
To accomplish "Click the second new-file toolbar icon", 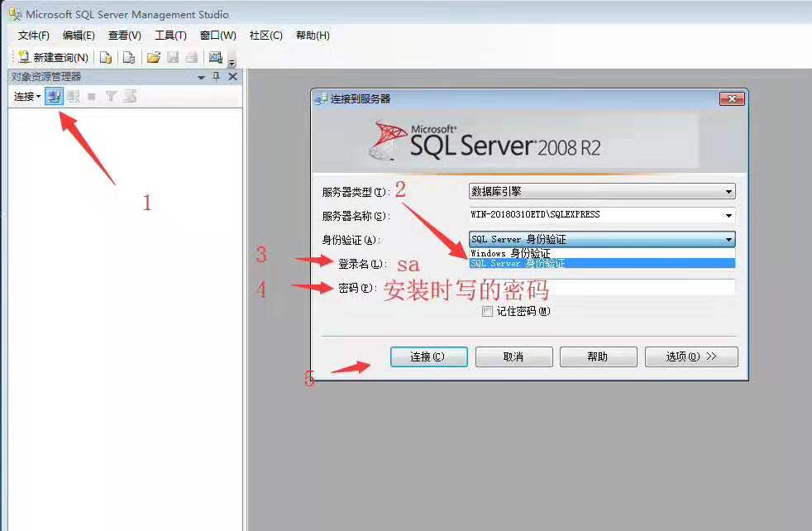I will [129, 58].
